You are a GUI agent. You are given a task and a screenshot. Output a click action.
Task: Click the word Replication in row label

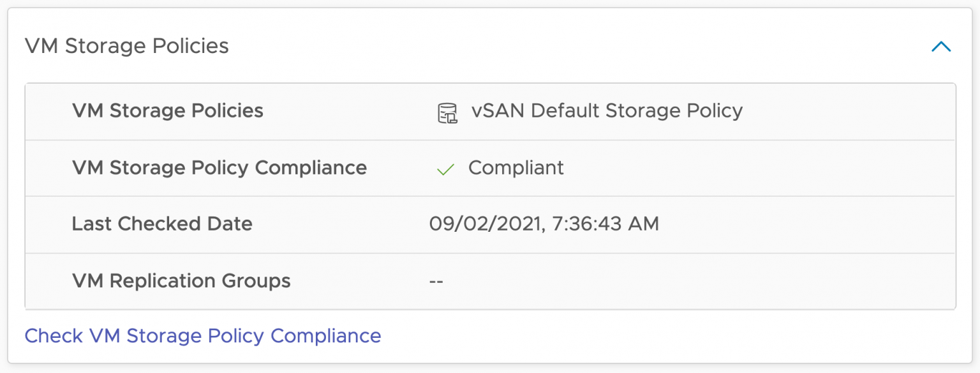[x=164, y=281]
